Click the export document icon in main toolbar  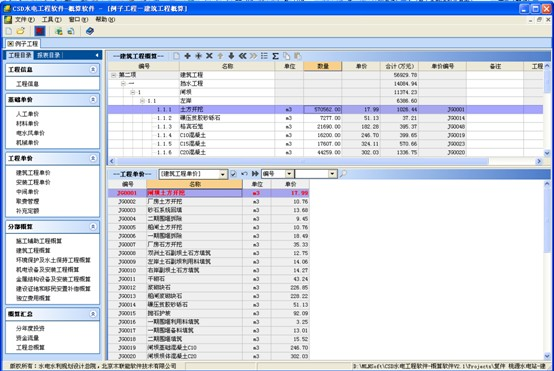[71, 31]
